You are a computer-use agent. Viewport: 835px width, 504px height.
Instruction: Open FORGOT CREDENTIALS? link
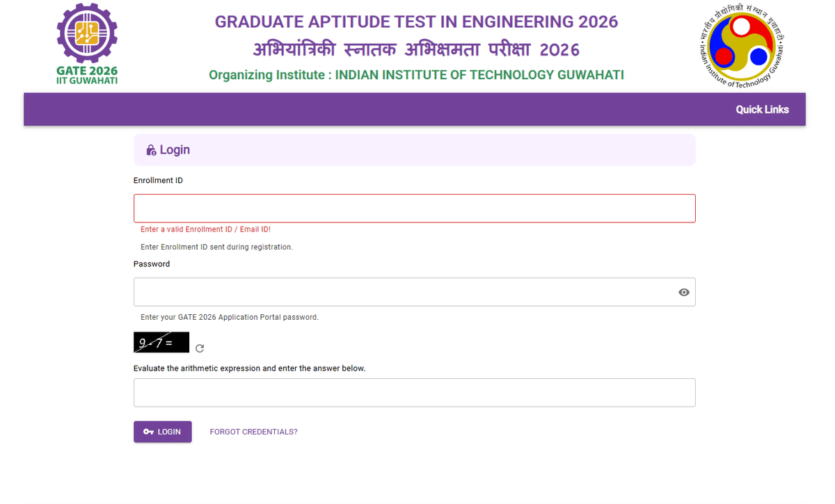pos(253,432)
